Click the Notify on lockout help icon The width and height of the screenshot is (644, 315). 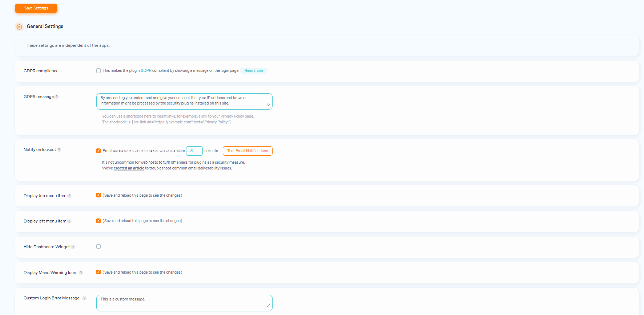pyautogui.click(x=59, y=150)
